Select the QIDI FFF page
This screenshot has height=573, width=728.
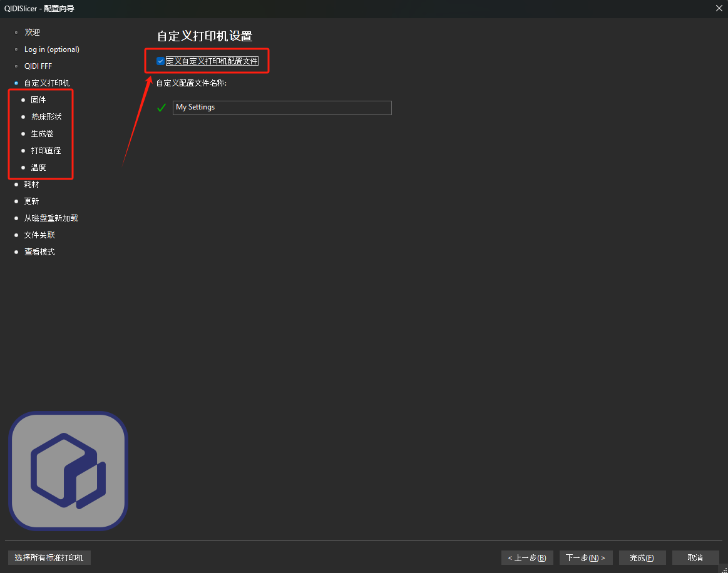pos(38,66)
